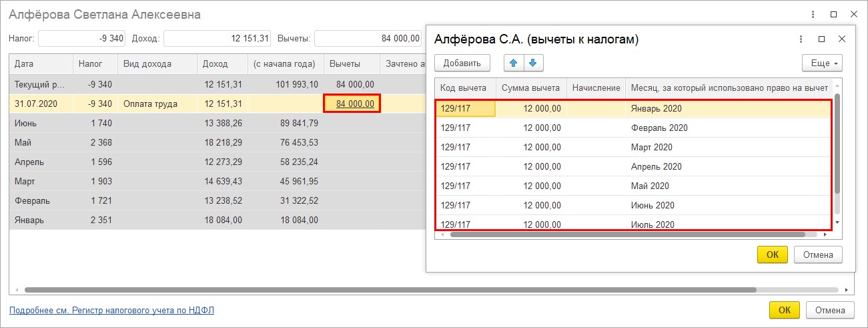Click the (с начала года) column header
The image size is (868, 328).
[286, 64]
